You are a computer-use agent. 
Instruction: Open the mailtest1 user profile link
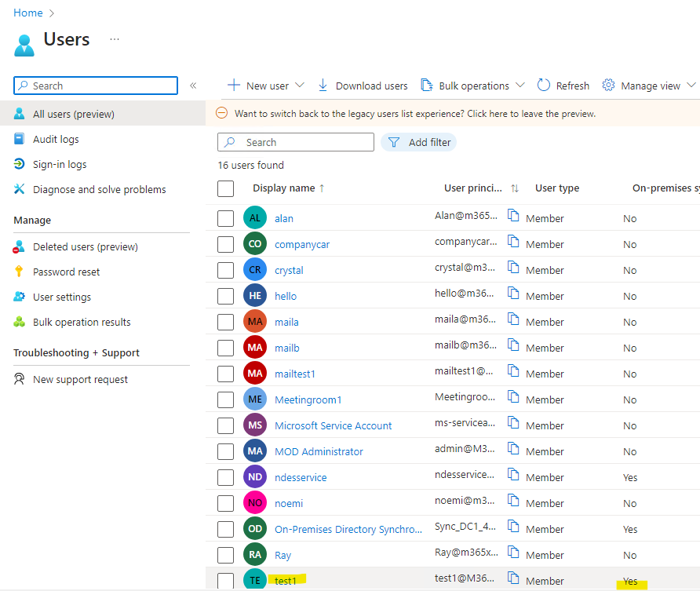[x=294, y=374]
